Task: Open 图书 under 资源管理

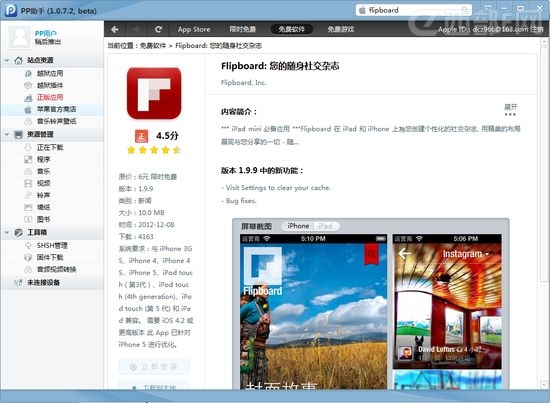Action: [43, 219]
